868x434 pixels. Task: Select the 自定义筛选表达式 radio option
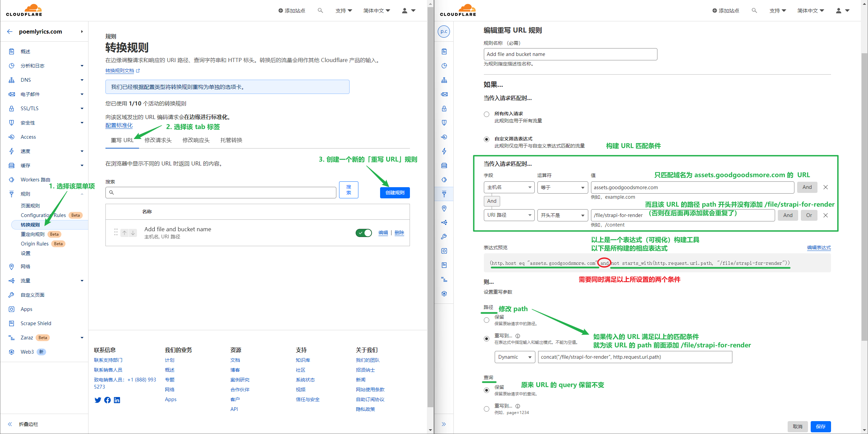pyautogui.click(x=487, y=139)
